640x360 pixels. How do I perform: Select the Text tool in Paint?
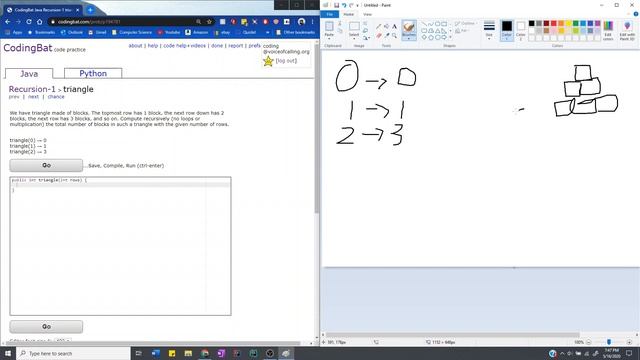click(394, 26)
